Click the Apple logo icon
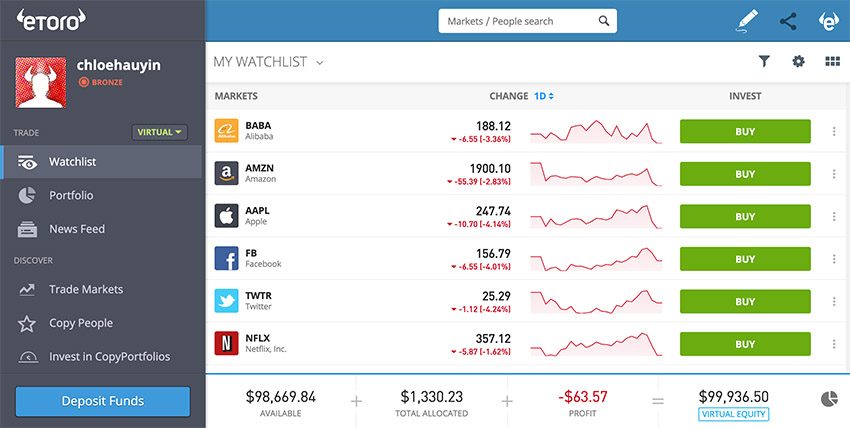 [227, 216]
